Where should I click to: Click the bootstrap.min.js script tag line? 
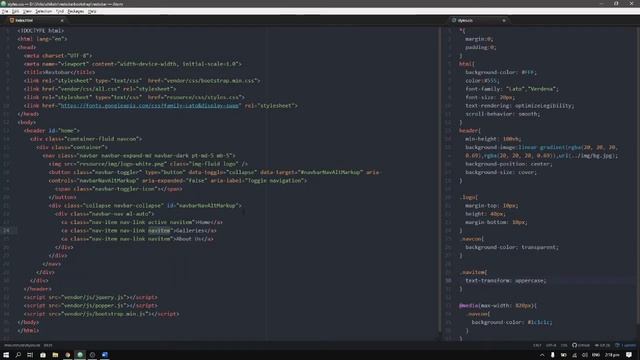(x=101, y=314)
